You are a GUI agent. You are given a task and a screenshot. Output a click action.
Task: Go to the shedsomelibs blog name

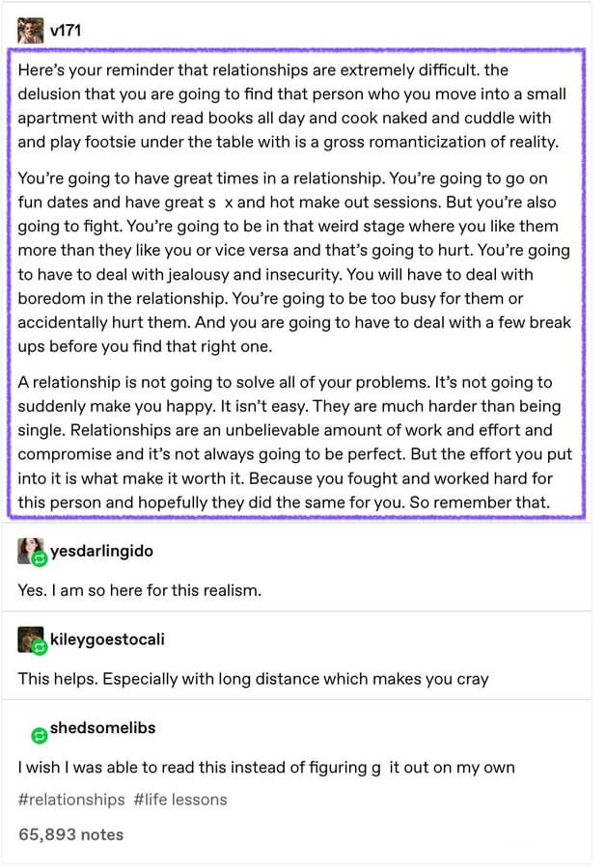click(102, 728)
